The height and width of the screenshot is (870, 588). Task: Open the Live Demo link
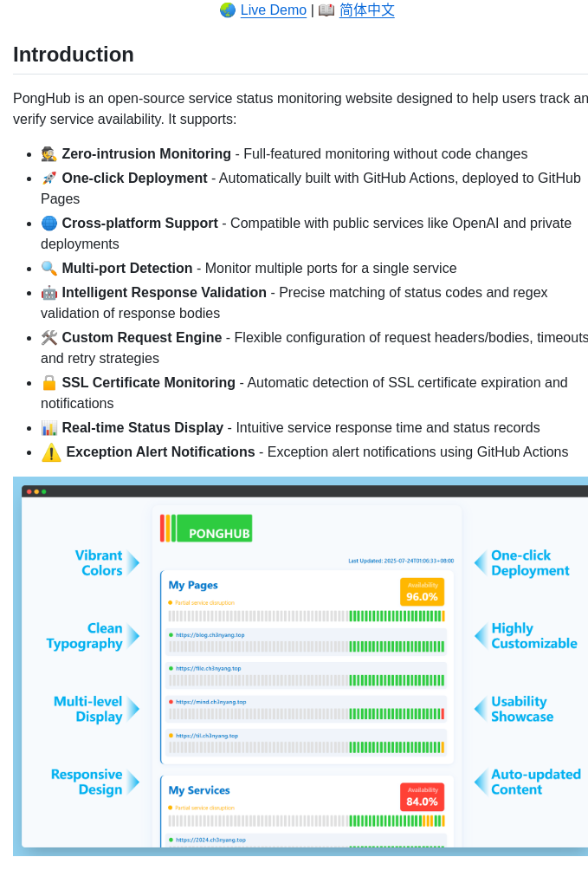(x=273, y=10)
